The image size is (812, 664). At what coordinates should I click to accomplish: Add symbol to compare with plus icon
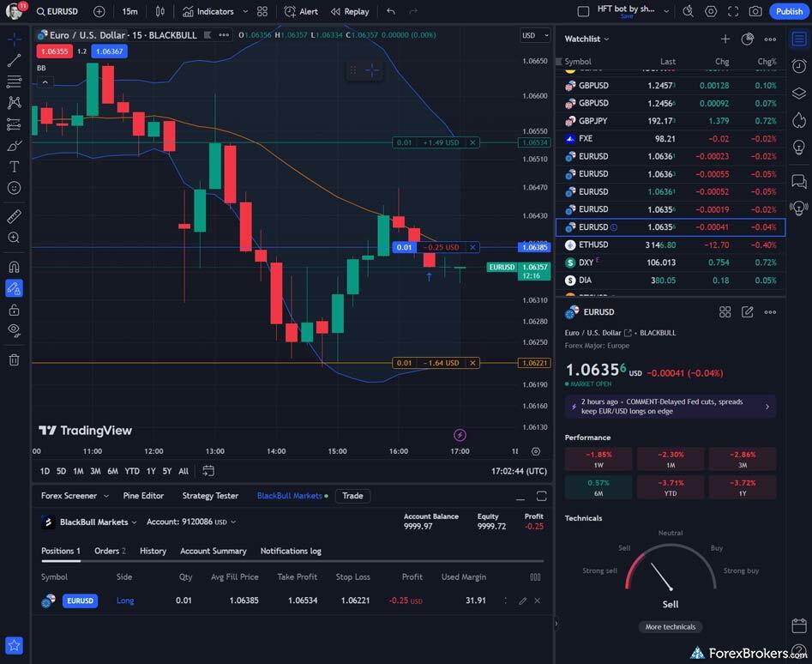click(x=99, y=11)
